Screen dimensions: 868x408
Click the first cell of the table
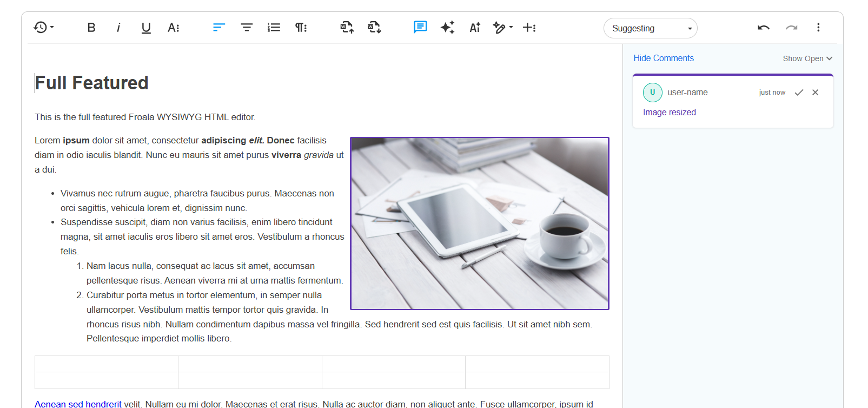(x=107, y=364)
